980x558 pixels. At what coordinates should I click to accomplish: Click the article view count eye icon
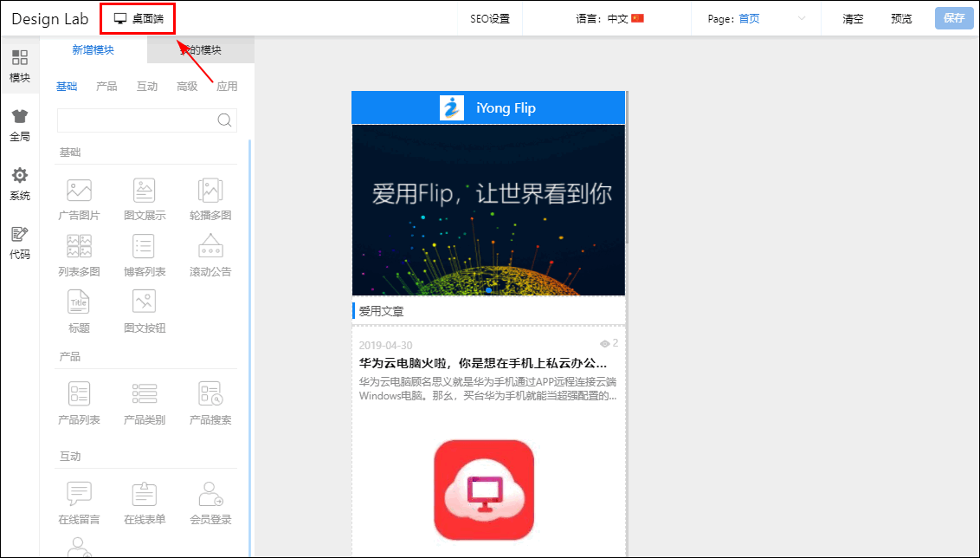[x=604, y=344]
